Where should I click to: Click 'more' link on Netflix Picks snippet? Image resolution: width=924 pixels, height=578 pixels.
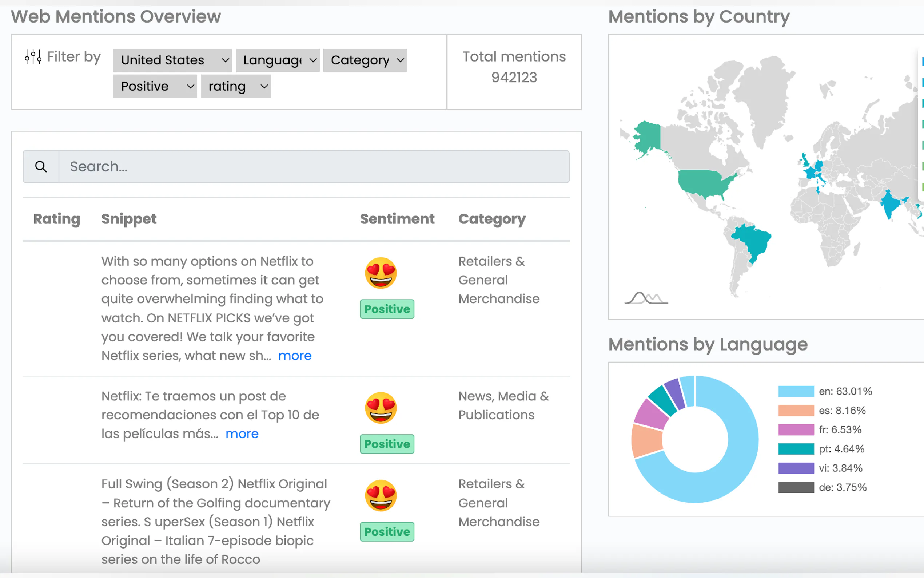pos(295,356)
